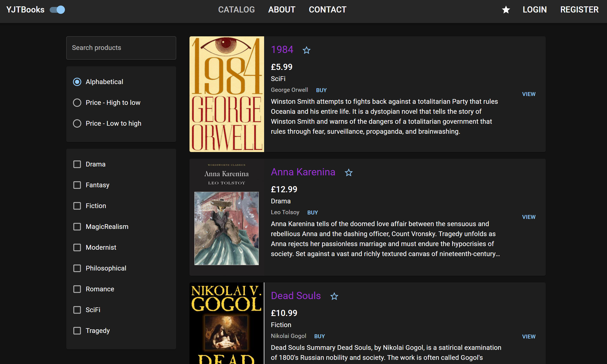607x364 pixels.
Task: Click author name George Orwell
Action: coord(289,90)
